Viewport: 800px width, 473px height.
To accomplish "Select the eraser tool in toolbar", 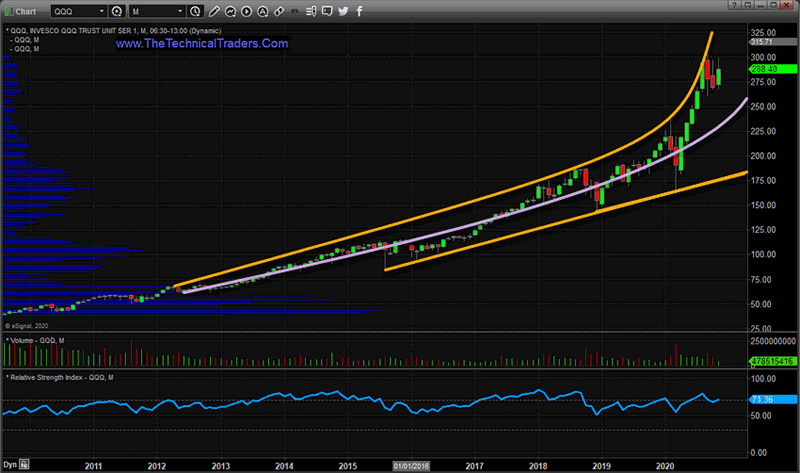I will [x=277, y=11].
